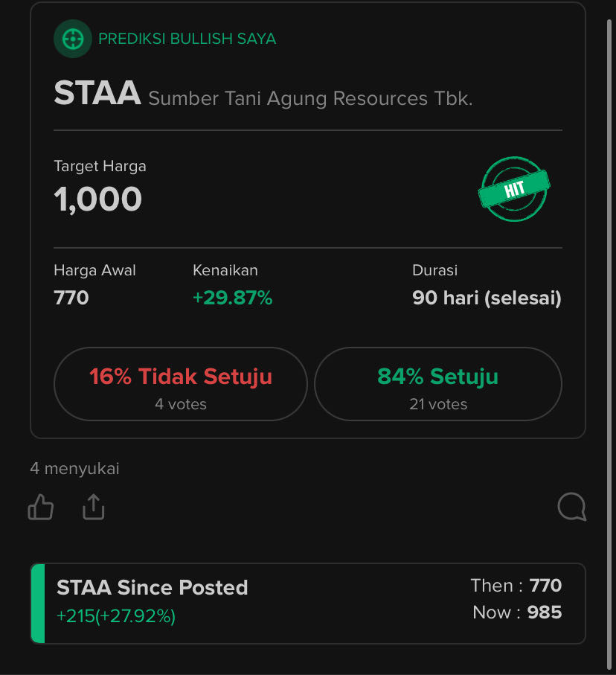This screenshot has width=616, height=675.
Task: Click the PREDIKSI BULLISH SAYA label
Action: click(x=187, y=39)
